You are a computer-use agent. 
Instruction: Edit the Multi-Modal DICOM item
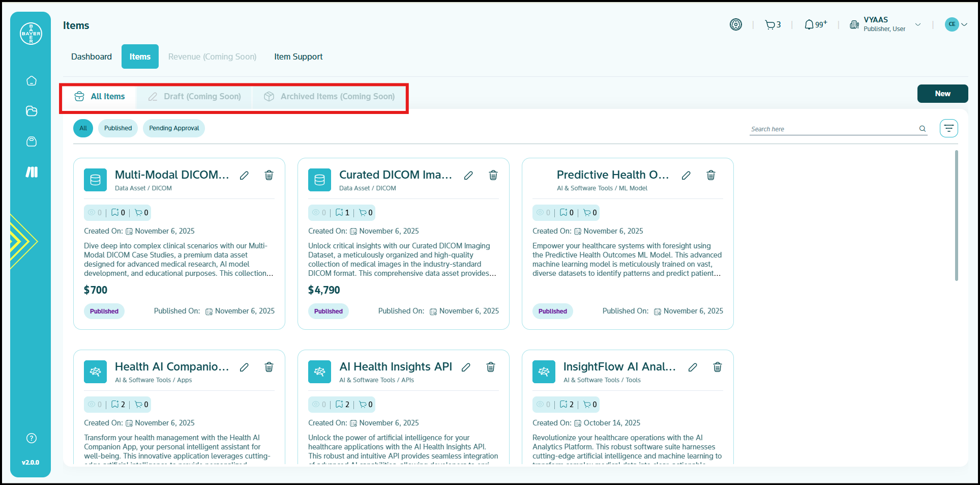244,176
